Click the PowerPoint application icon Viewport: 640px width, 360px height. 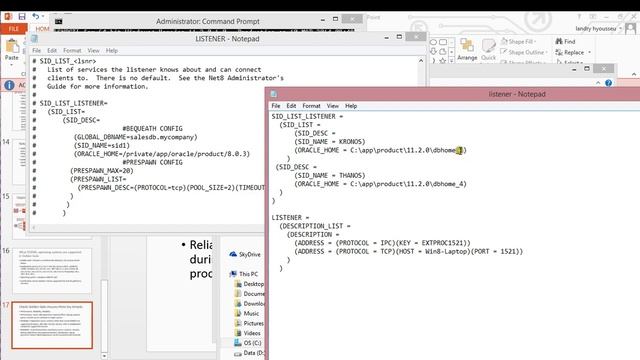pyautogui.click(x=8, y=17)
